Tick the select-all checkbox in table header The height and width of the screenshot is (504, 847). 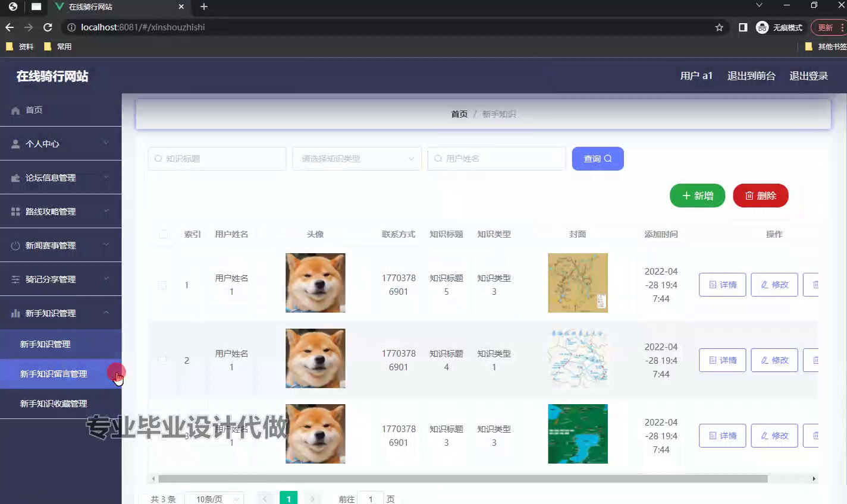coord(163,234)
